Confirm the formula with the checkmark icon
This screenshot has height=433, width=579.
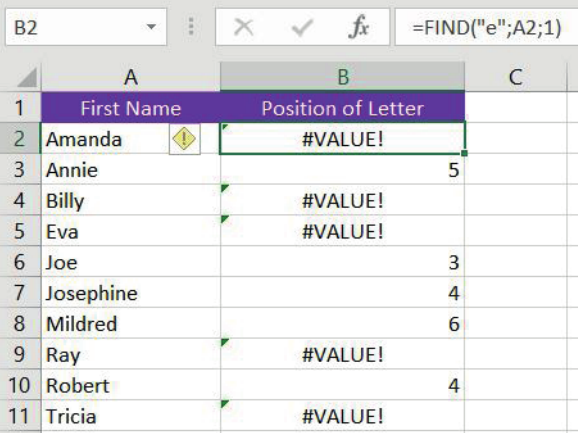[302, 27]
